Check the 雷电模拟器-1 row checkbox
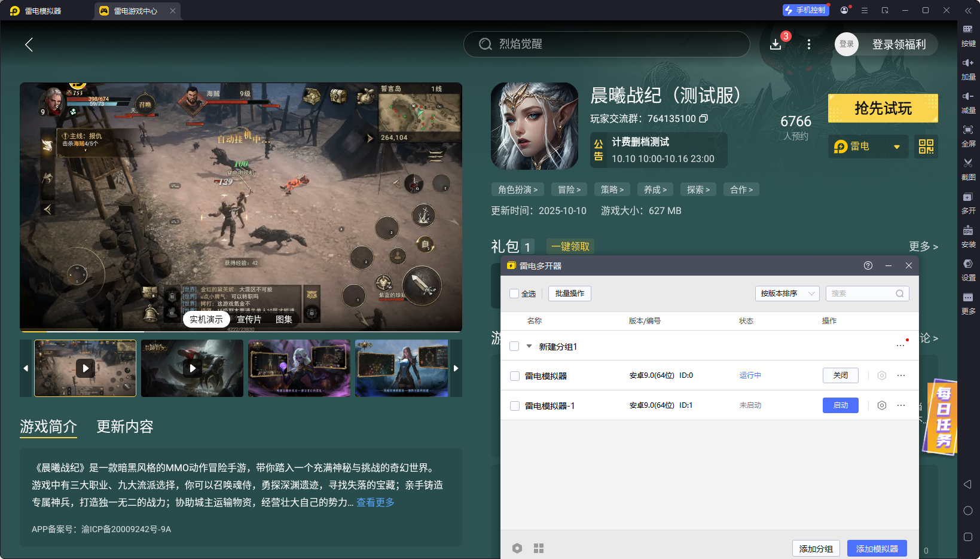This screenshot has width=980, height=559. click(x=514, y=406)
